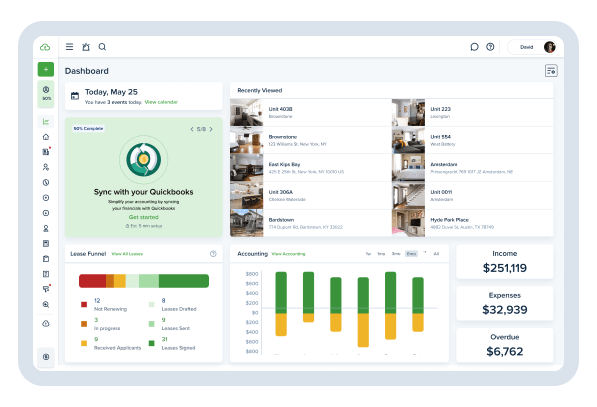Open Unit 0011 recently viewed row
597x407 pixels.
472,195
